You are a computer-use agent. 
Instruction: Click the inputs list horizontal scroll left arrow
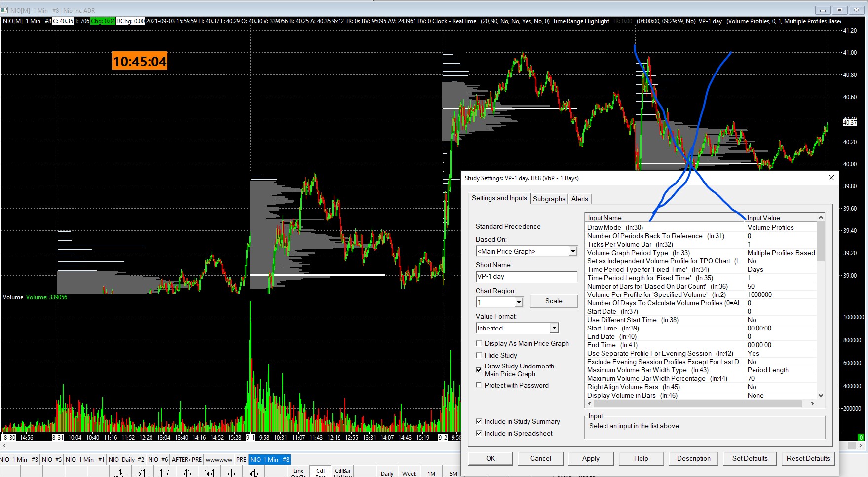click(x=589, y=404)
